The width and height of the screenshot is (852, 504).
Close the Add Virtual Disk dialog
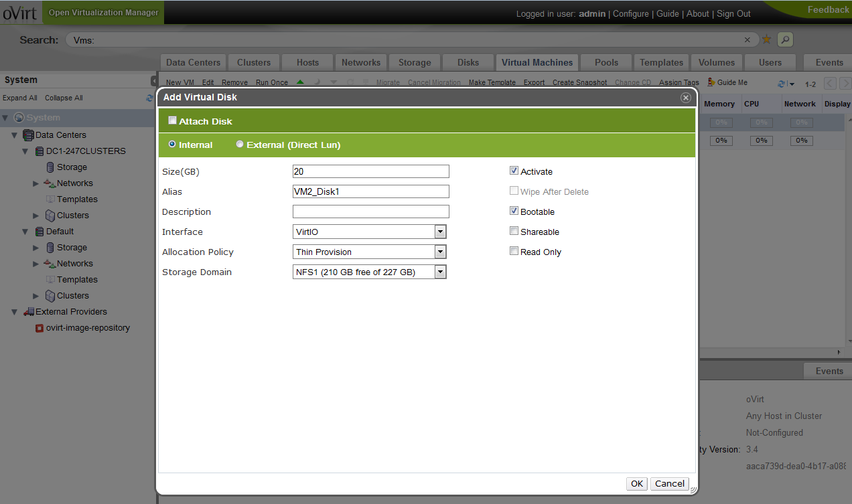pyautogui.click(x=685, y=98)
